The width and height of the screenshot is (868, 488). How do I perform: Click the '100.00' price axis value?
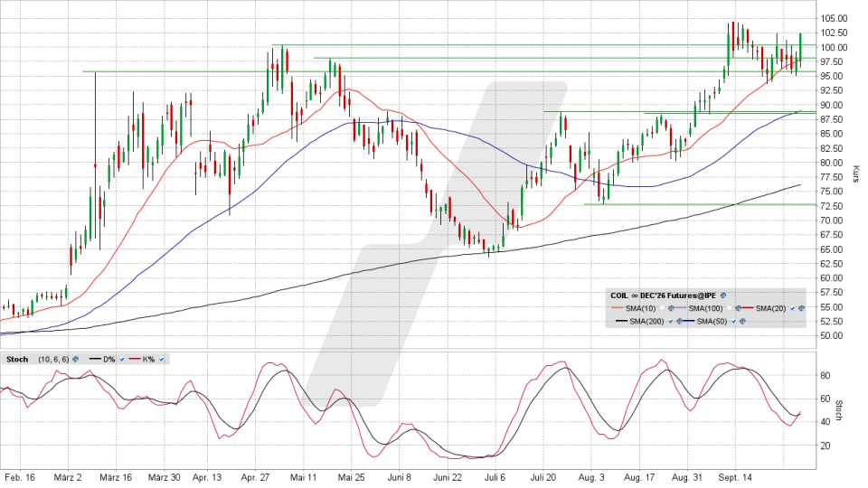coord(835,47)
